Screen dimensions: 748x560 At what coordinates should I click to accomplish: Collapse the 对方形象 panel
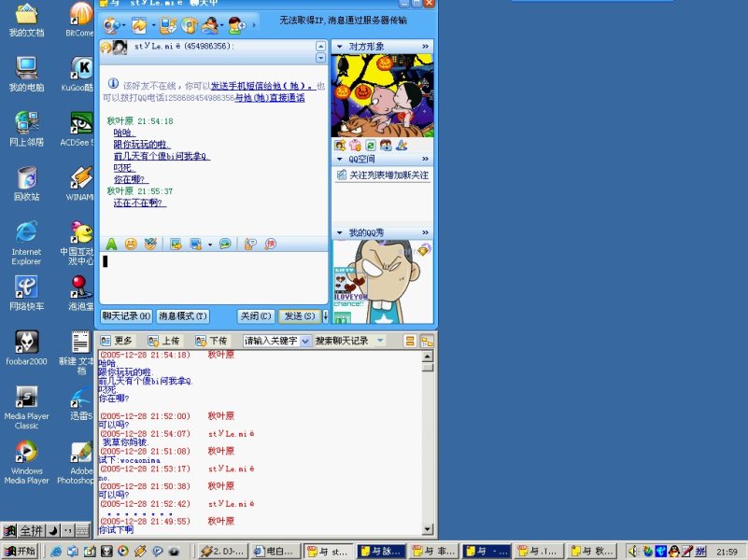point(339,46)
